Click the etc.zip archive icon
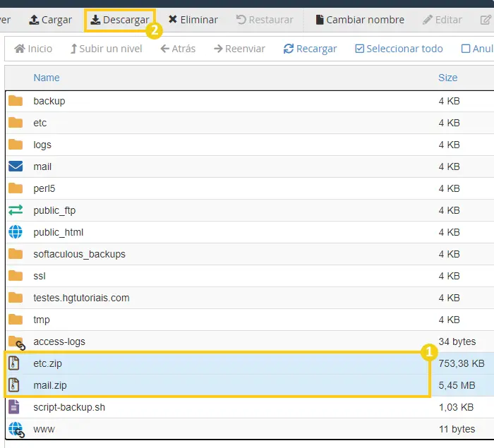Screen dimensions: 494x448 [x=14, y=363]
